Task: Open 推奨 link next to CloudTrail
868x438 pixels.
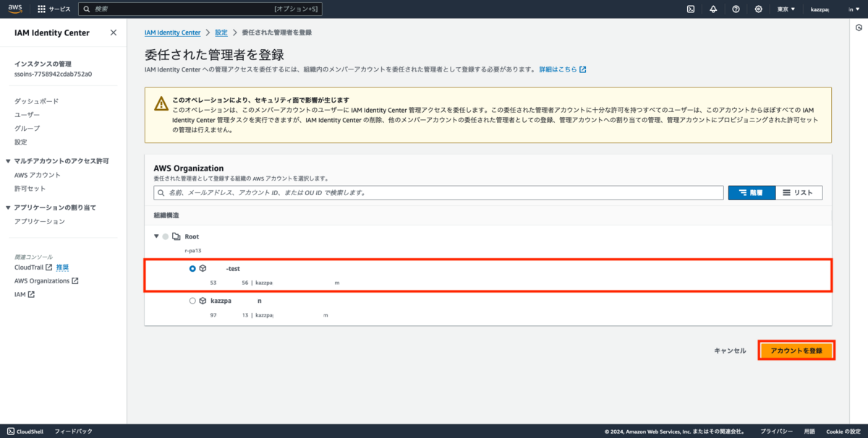Action: click(x=63, y=267)
